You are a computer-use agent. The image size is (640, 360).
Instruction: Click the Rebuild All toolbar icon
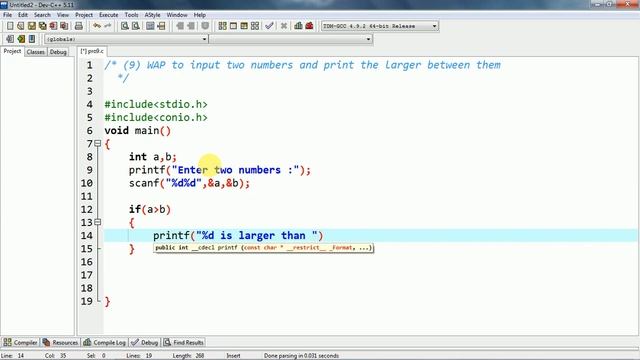tap(255, 26)
